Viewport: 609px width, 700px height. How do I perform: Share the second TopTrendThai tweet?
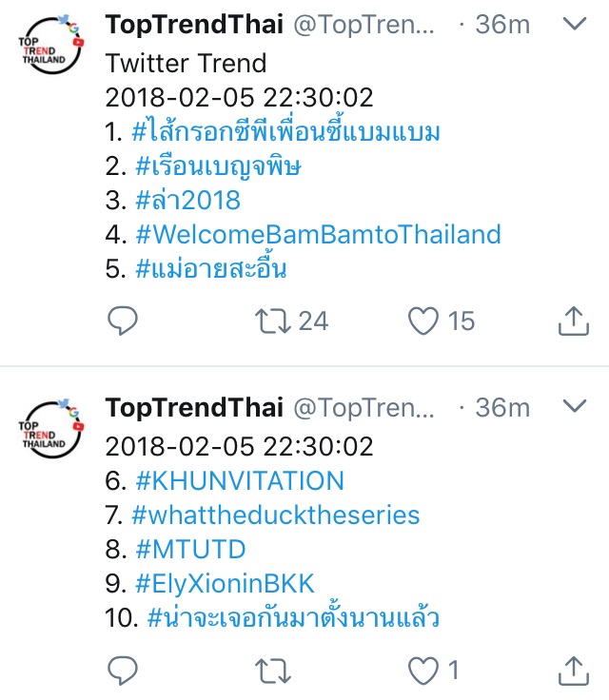(x=574, y=671)
